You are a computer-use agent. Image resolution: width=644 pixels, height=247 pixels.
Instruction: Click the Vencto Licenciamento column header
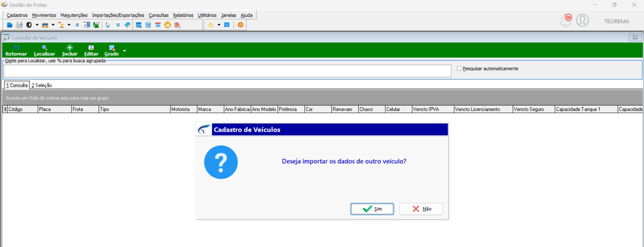tap(483, 109)
